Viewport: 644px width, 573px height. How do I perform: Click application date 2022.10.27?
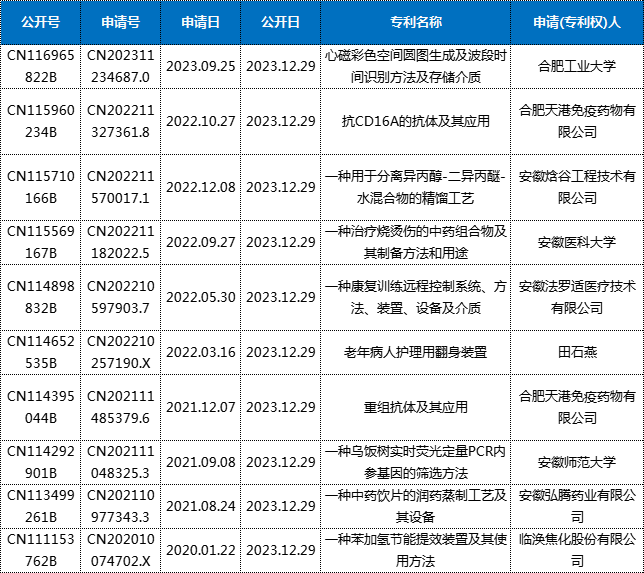pos(200,121)
